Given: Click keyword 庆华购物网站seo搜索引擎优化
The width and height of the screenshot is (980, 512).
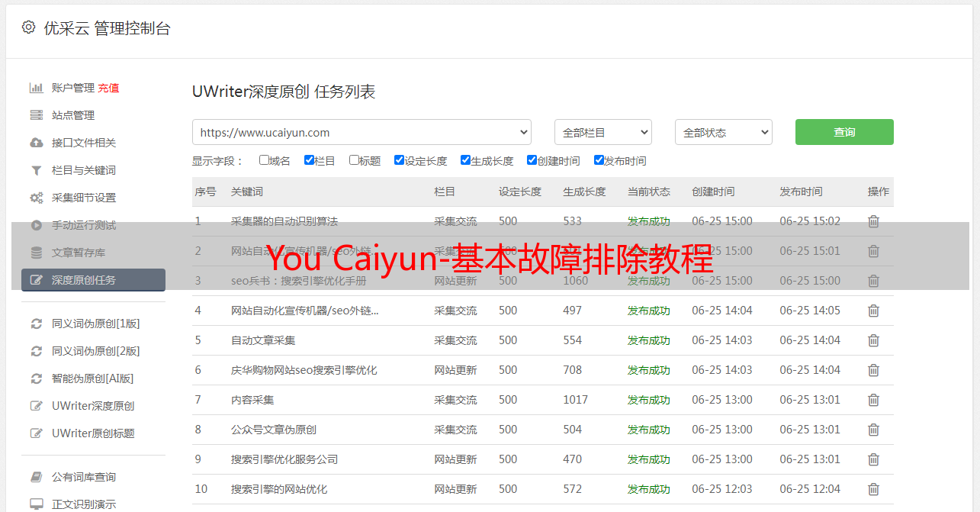Looking at the screenshot, I should (x=304, y=370).
